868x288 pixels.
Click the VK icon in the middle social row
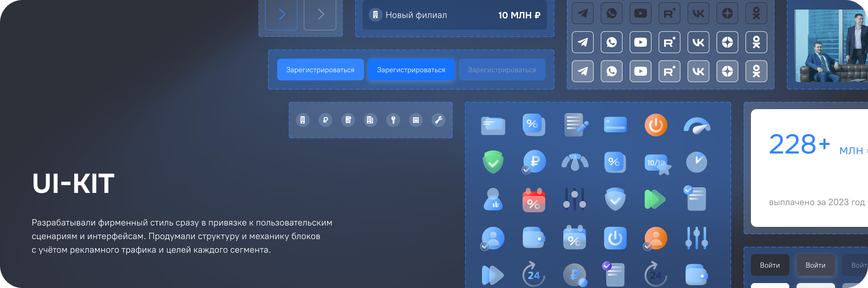(x=698, y=43)
